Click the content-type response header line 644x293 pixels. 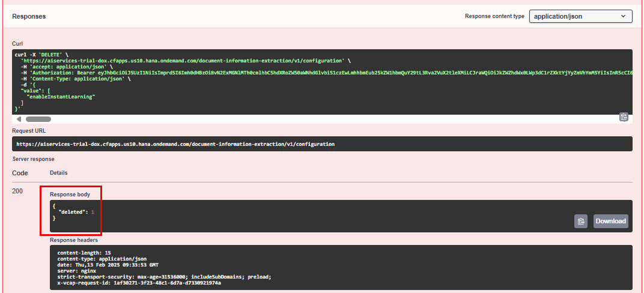102,259
